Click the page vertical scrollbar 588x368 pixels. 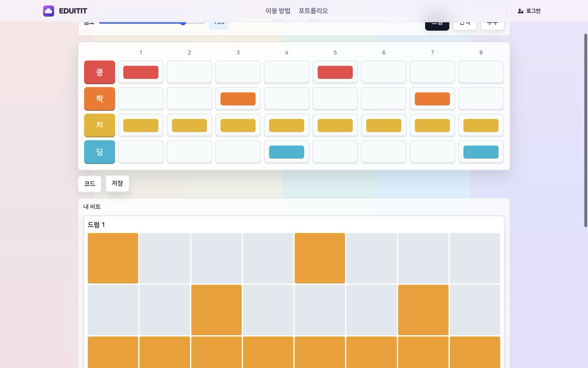[x=586, y=130]
